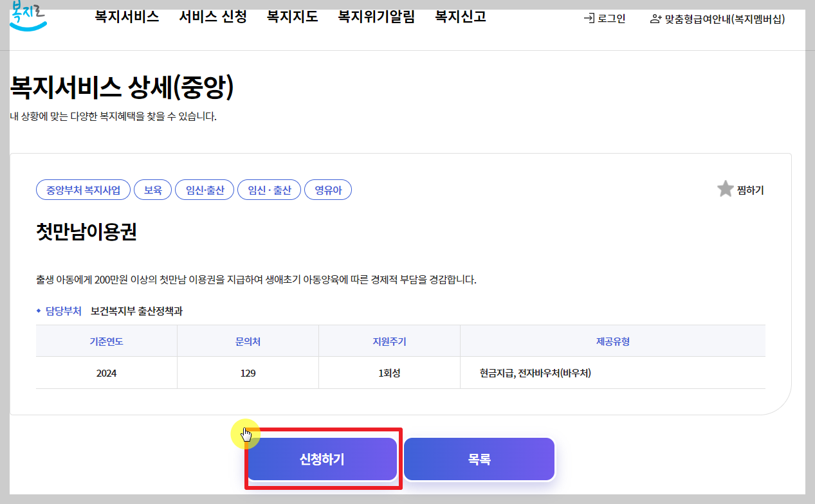Select the 중앙부처 복지사업 tag
The image size is (815, 504).
click(x=84, y=190)
